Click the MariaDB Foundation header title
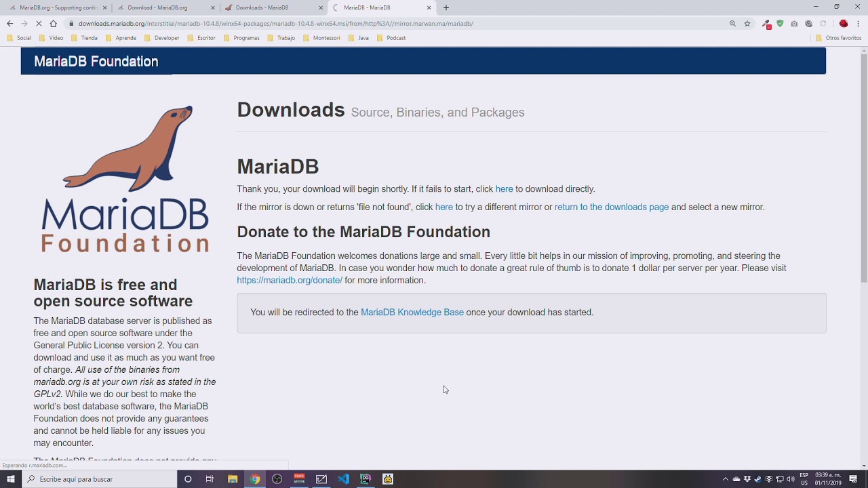The width and height of the screenshot is (868, 488). 96,62
